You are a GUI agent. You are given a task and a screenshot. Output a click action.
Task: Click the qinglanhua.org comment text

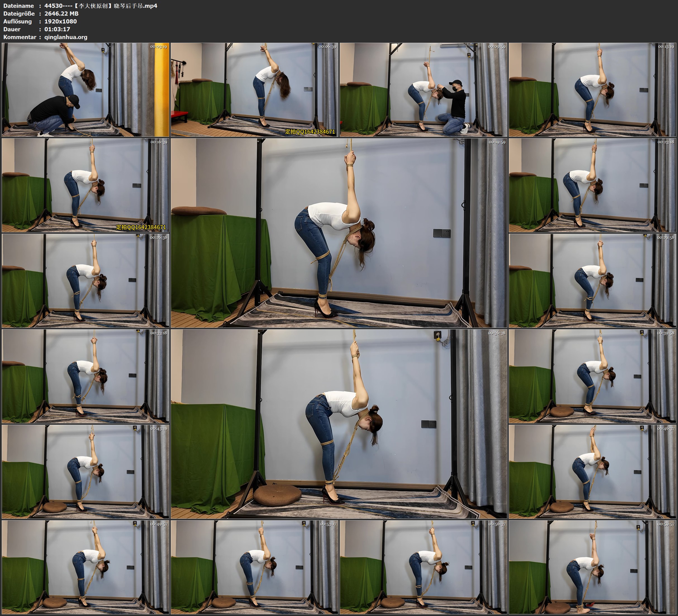[66, 37]
